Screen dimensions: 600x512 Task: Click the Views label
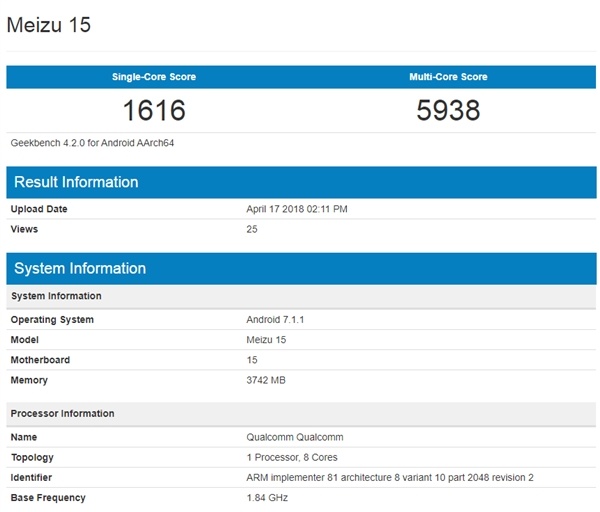point(24,229)
